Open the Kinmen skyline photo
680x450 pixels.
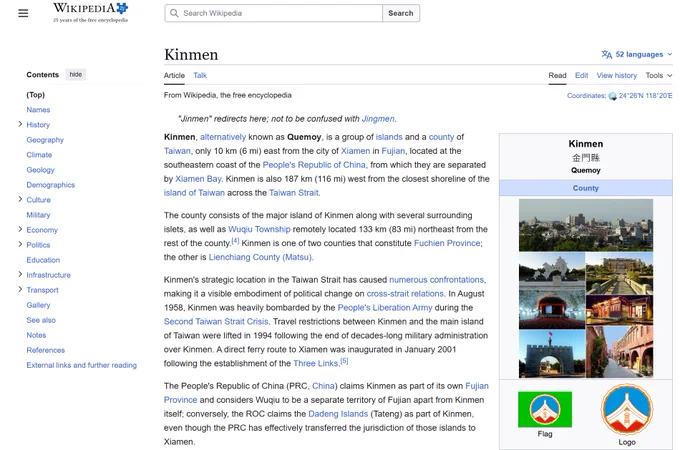click(x=585, y=225)
